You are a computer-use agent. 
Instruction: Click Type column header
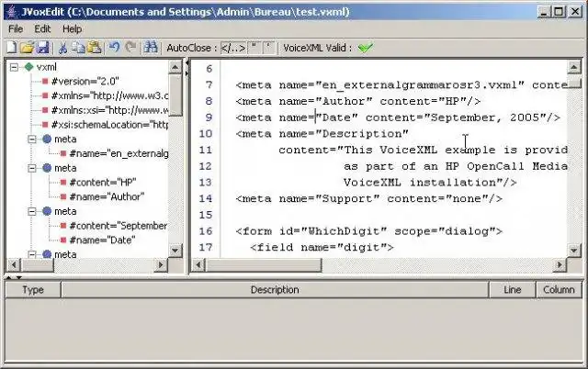coord(33,290)
